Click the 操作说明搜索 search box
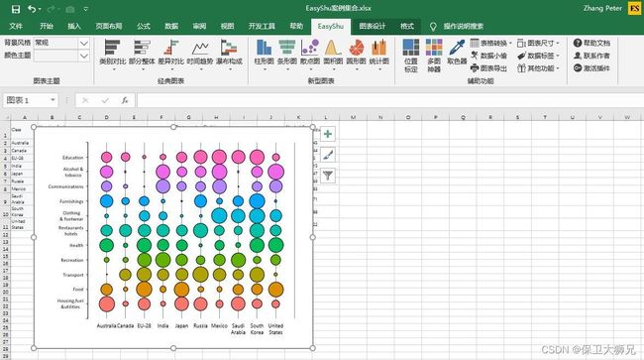 tap(463, 27)
